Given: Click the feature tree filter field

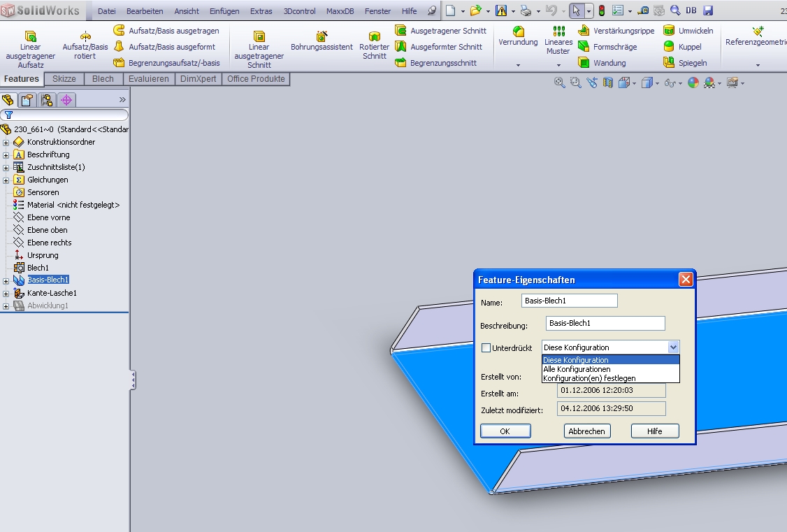Looking at the screenshot, I should click(x=64, y=115).
